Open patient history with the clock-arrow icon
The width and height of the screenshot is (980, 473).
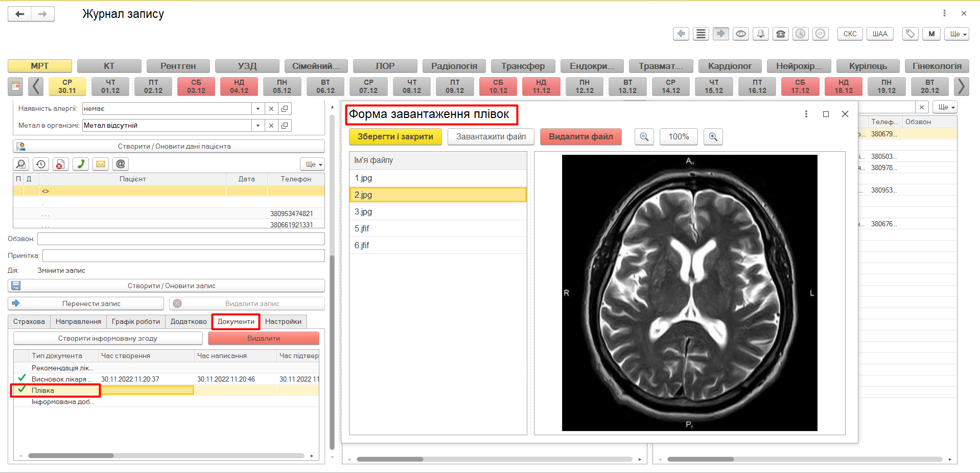coord(41,164)
